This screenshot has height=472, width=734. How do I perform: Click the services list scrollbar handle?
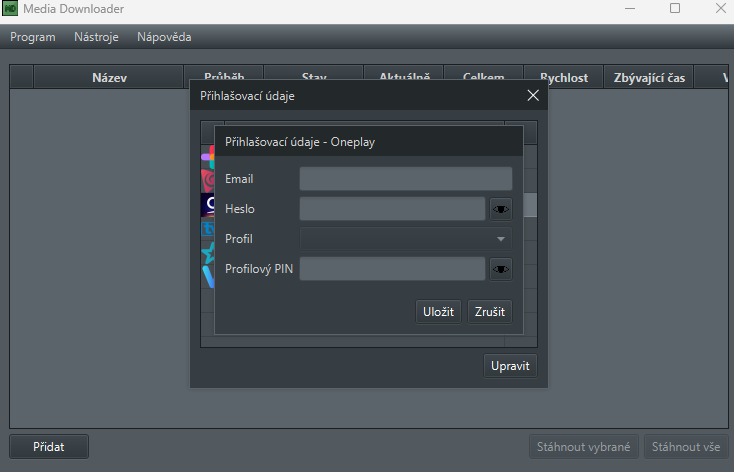(x=531, y=205)
